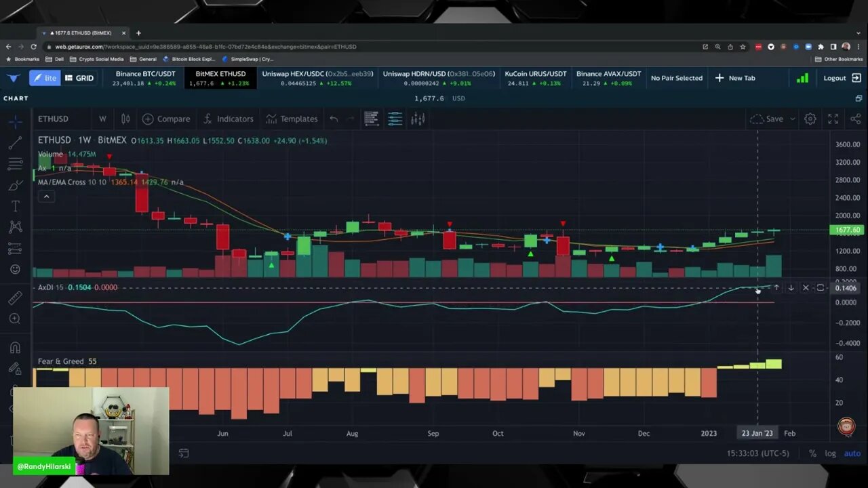Open the Binance AVAX/USDT tab
The image size is (868, 488).
click(x=608, y=78)
